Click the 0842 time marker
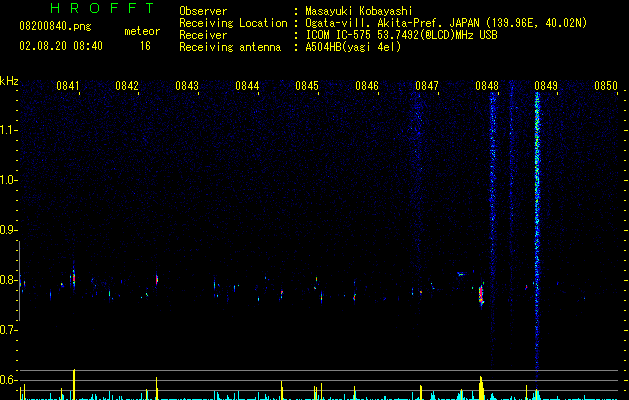Image resolution: width=629 pixels, height=400 pixels. 127,86
